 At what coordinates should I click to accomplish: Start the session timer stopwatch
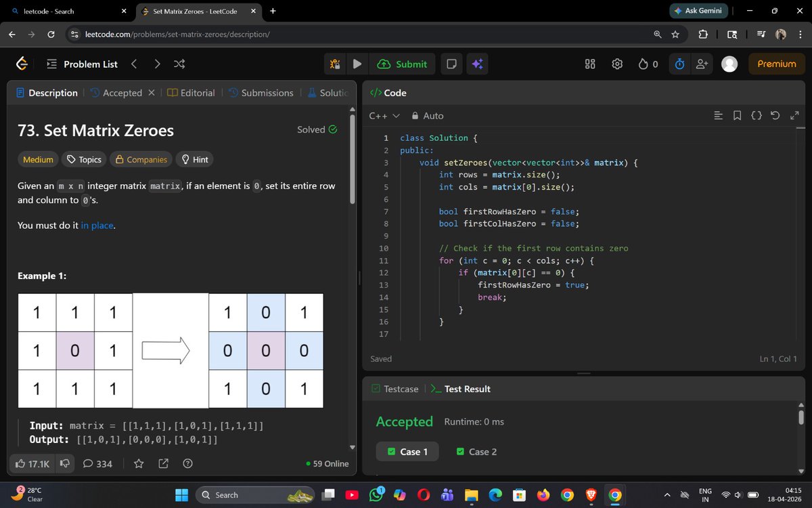679,64
